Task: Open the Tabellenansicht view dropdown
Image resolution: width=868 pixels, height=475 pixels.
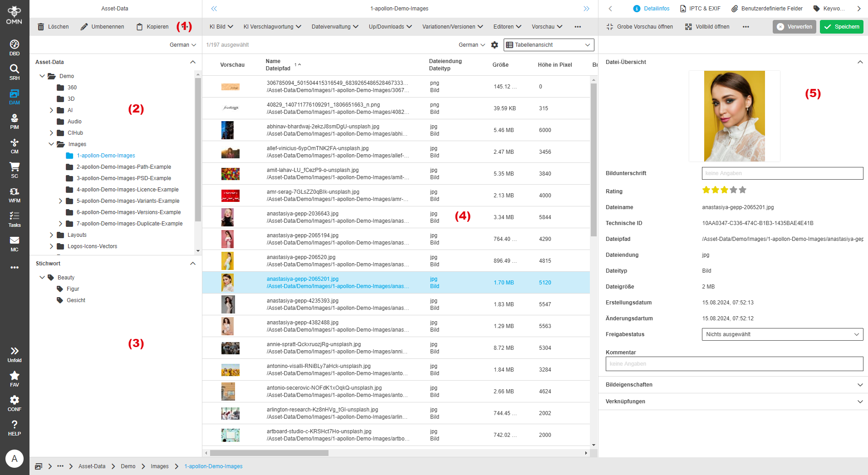Action: pyautogui.click(x=549, y=45)
